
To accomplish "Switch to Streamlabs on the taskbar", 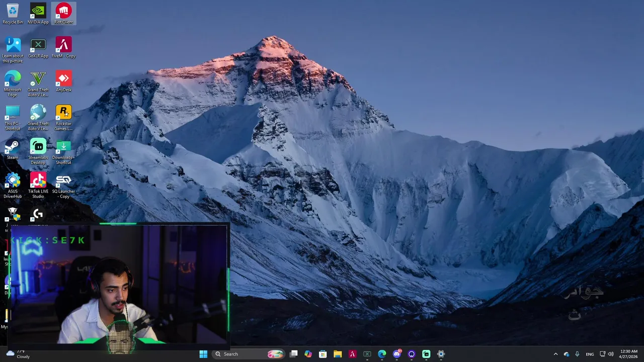I will (426, 354).
